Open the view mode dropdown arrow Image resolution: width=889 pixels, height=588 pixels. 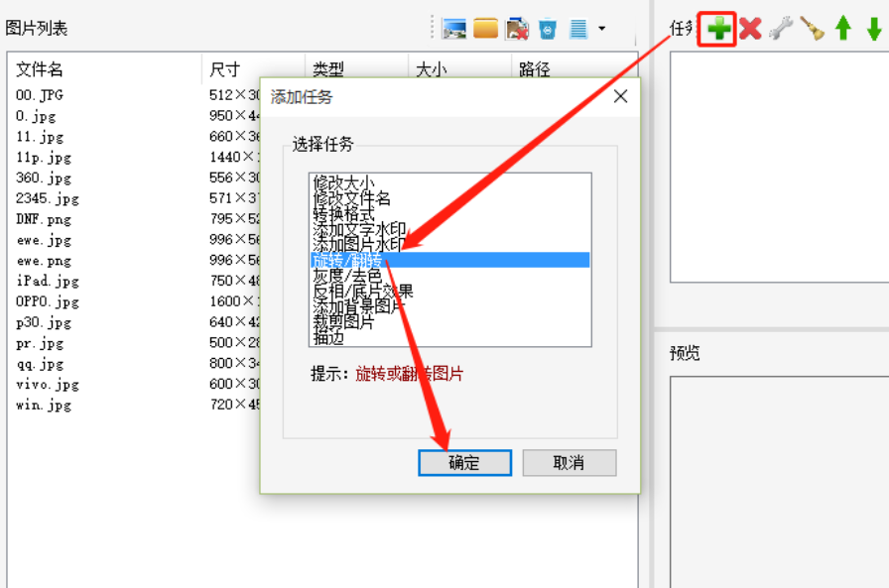pos(601,29)
